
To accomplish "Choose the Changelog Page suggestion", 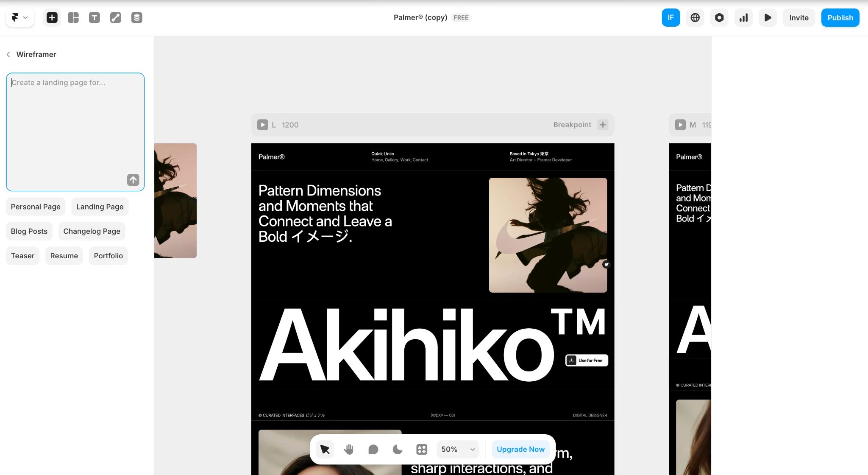I will pyautogui.click(x=92, y=231).
